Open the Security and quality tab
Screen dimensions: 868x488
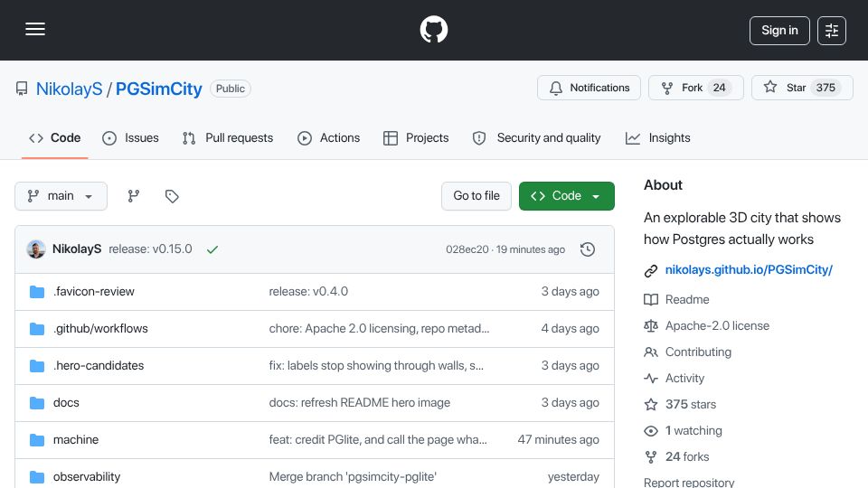[536, 137]
